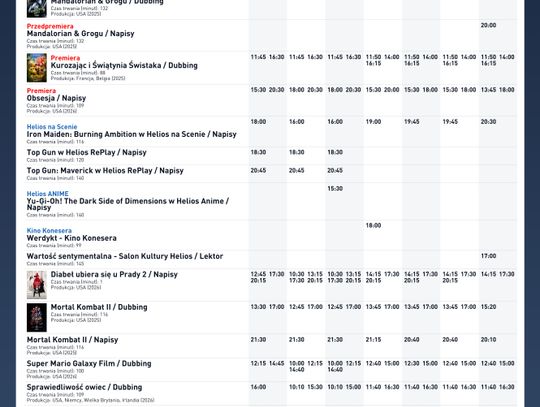Viewport: 540px width, 407px height.
Task: Select the 18:00 Werdykt showtime
Action: pos(373,225)
